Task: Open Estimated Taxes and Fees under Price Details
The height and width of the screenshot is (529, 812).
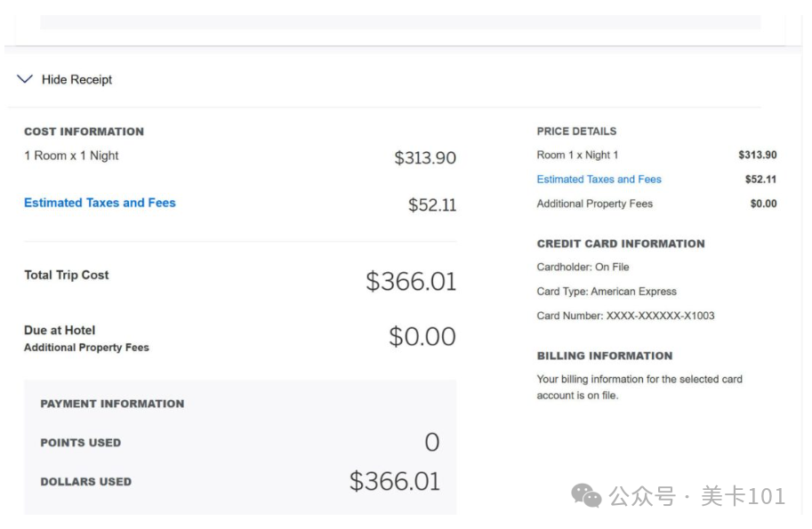Action: click(599, 180)
